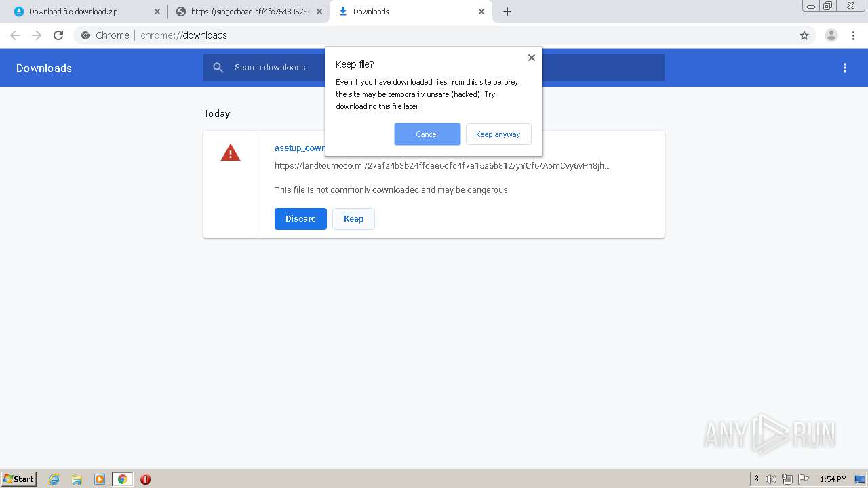Click the landtoumodo.ml source URL
This screenshot has height=488, width=868.
tap(442, 166)
